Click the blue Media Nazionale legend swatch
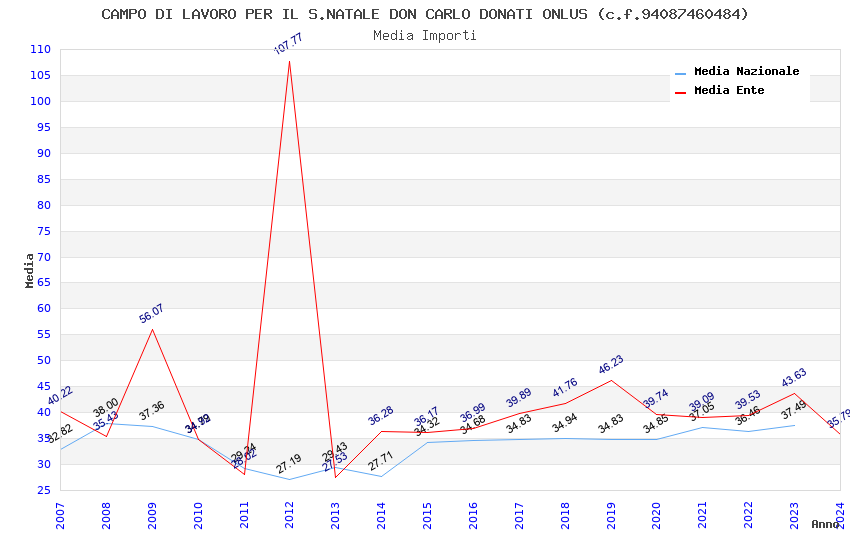 pyautogui.click(x=680, y=74)
